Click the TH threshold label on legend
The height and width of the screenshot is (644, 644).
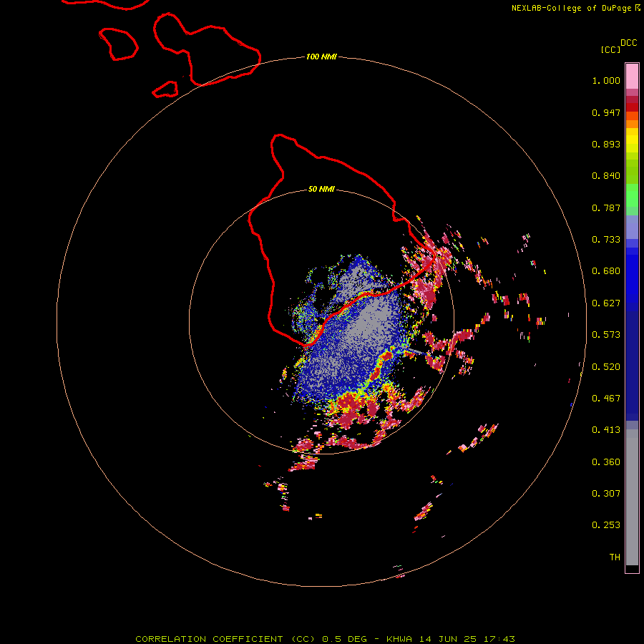[615, 557]
